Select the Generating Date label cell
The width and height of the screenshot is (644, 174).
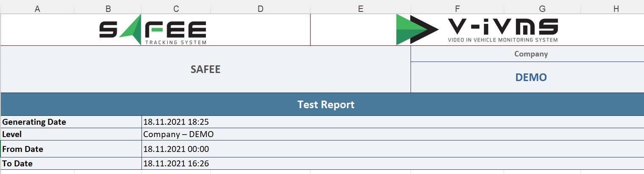tap(71, 122)
